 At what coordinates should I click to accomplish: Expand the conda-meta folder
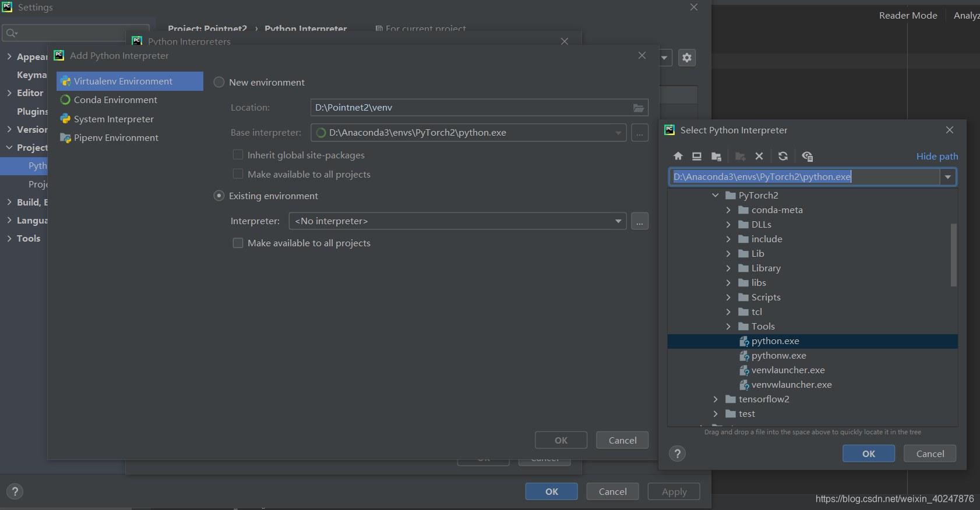tap(728, 210)
